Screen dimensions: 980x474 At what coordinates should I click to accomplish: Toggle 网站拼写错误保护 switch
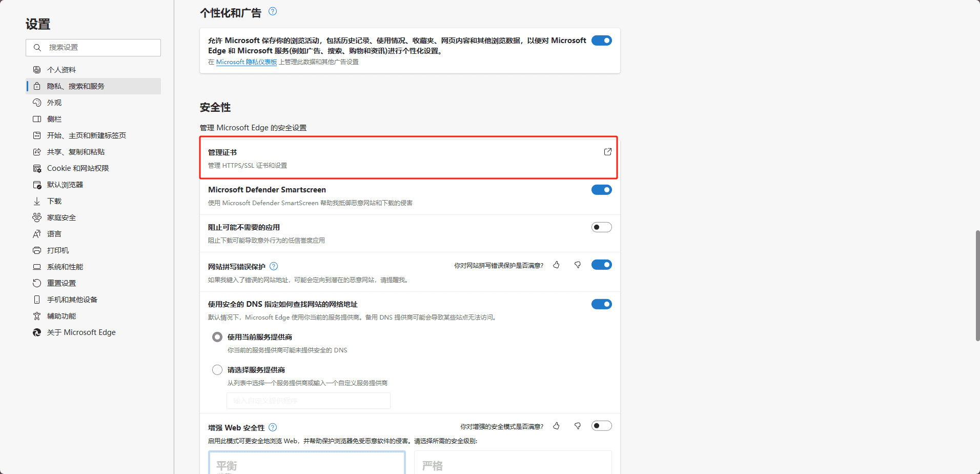pos(602,265)
